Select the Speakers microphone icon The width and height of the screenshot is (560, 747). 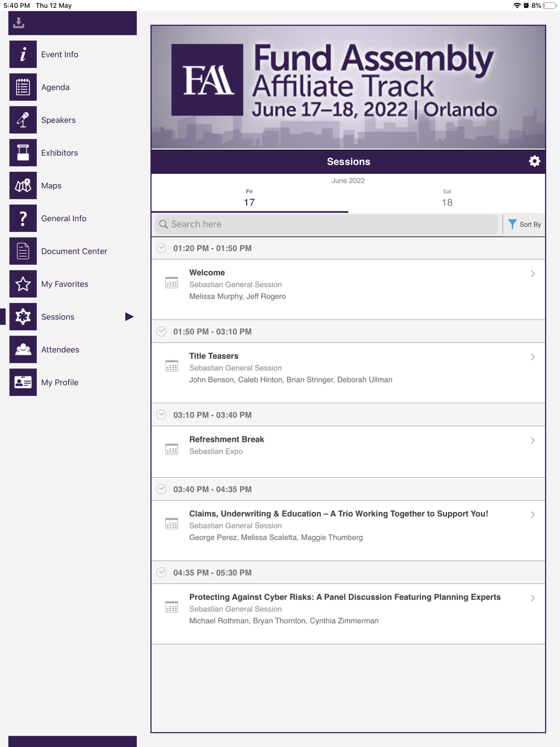(x=23, y=120)
